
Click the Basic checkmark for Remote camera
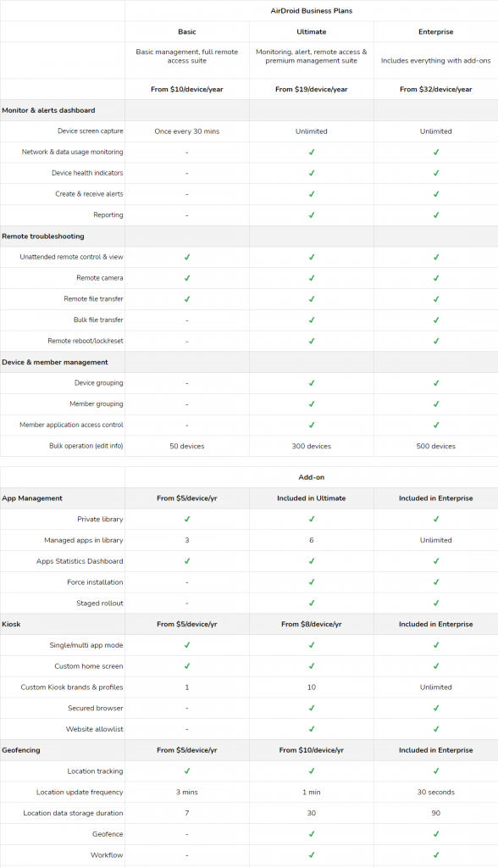[x=187, y=278]
